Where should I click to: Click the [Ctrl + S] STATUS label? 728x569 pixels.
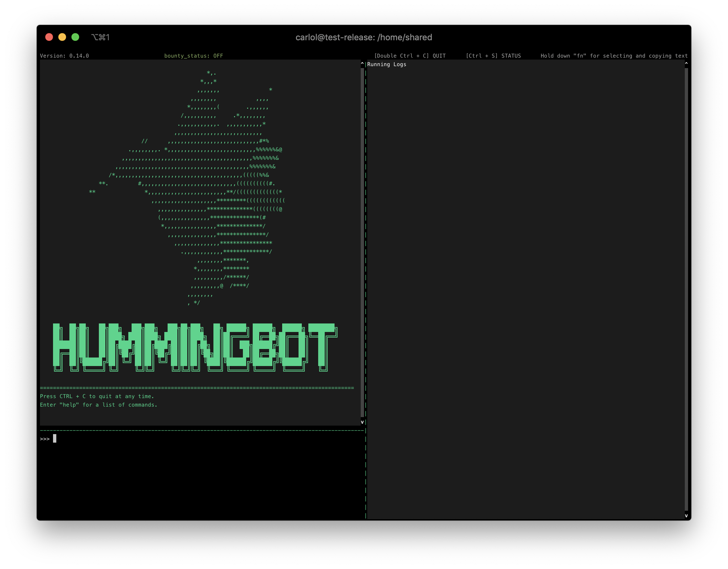point(493,56)
